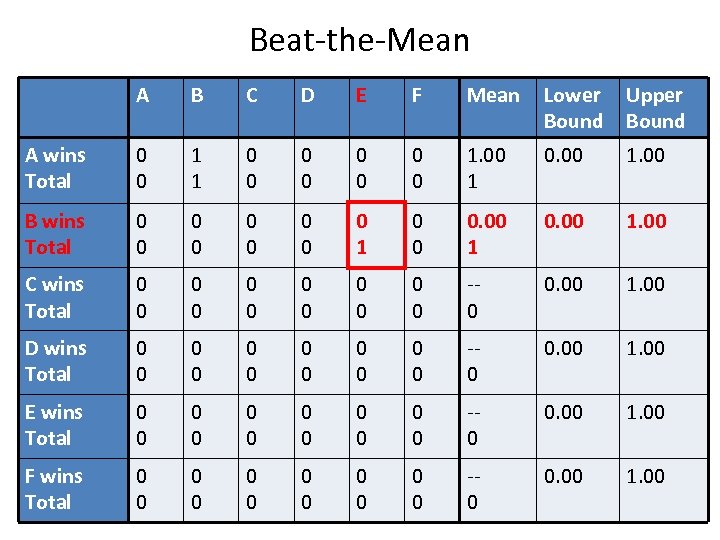Image resolution: width=720 pixels, height=540 pixels.
Task: Select the red B wins Total row label
Action: (x=72, y=233)
